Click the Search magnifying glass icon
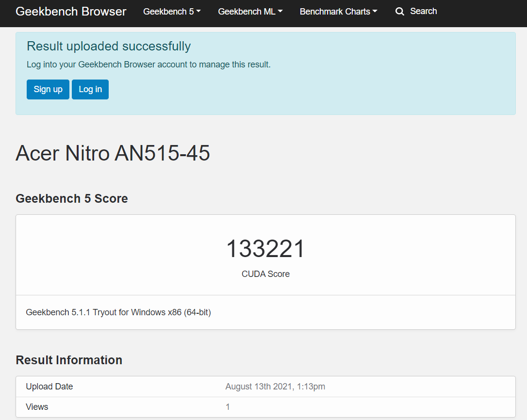Screen dimensions: 527x420 [399, 12]
